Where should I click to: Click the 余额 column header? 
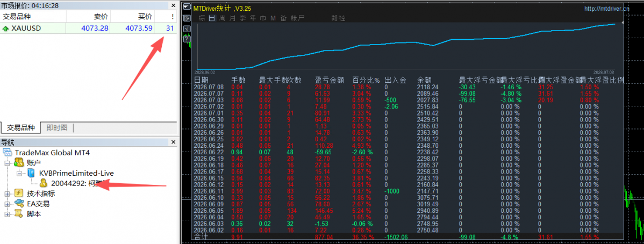click(x=424, y=80)
